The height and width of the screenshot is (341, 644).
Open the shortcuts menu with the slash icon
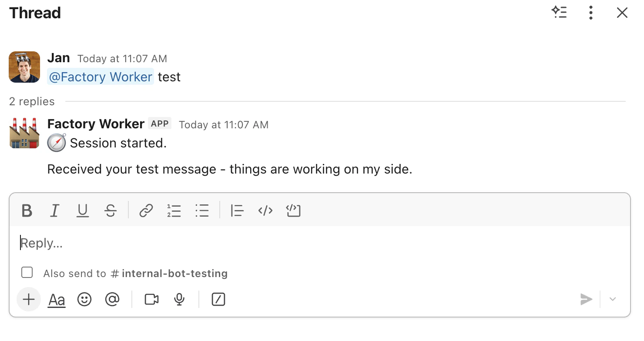[218, 299]
